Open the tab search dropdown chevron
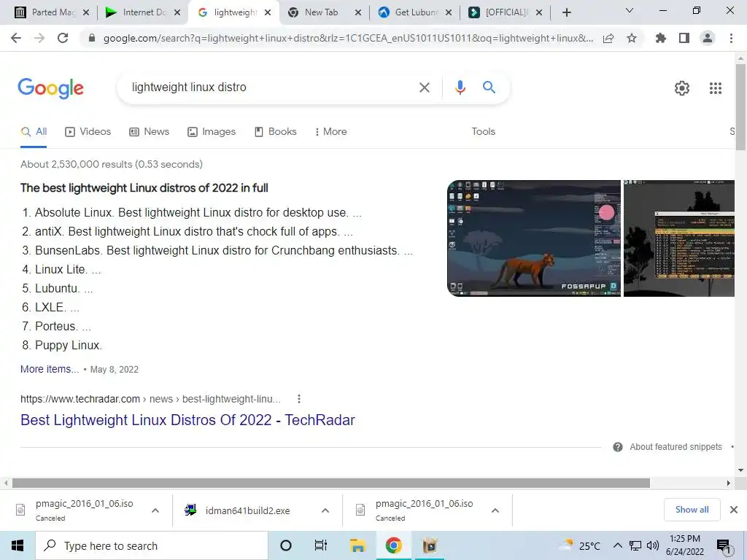 click(630, 10)
